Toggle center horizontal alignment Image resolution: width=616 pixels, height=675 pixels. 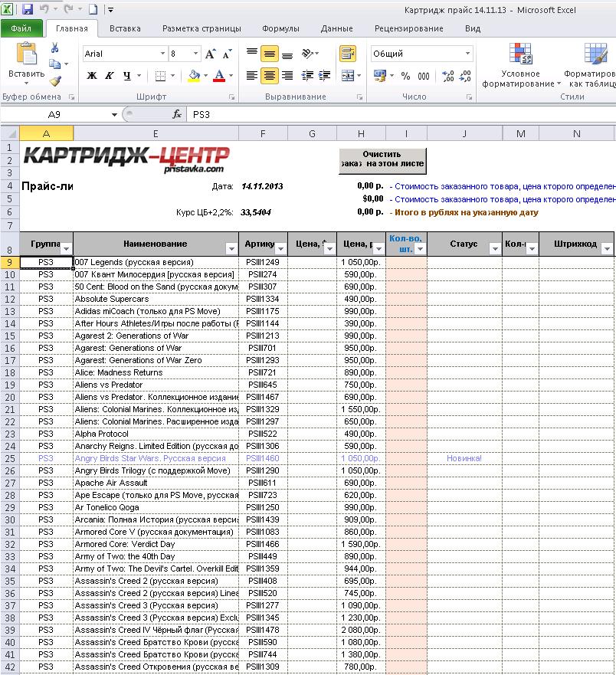270,76
